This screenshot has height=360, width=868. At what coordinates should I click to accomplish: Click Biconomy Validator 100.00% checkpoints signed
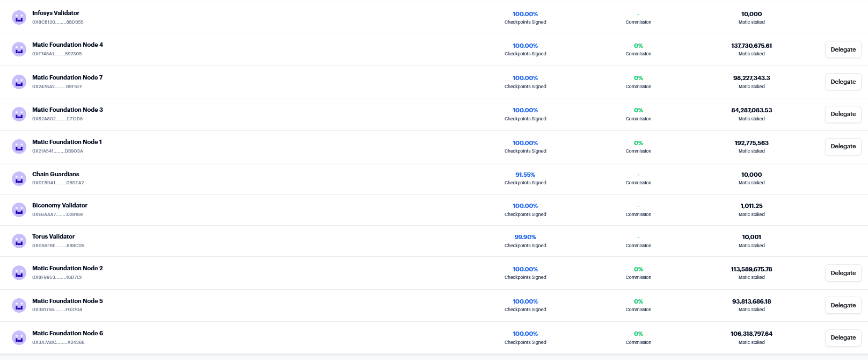click(x=525, y=206)
